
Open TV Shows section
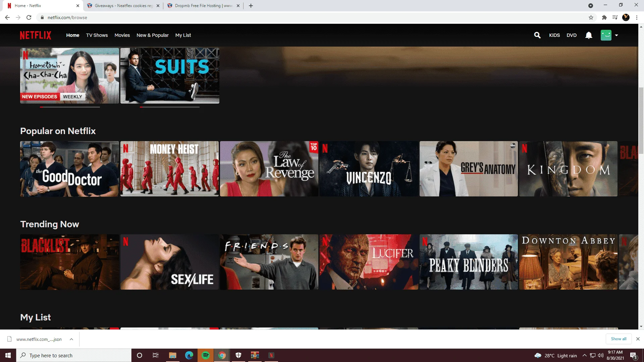coord(97,35)
